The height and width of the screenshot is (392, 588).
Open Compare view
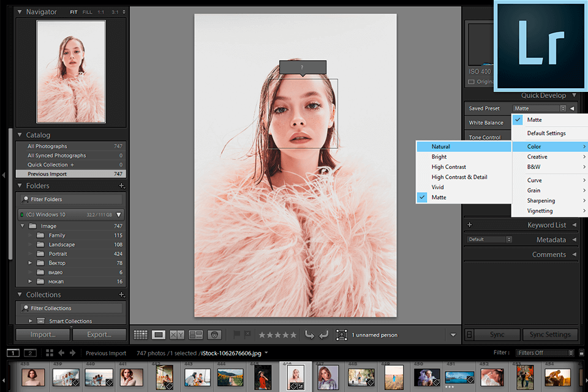[177, 334]
